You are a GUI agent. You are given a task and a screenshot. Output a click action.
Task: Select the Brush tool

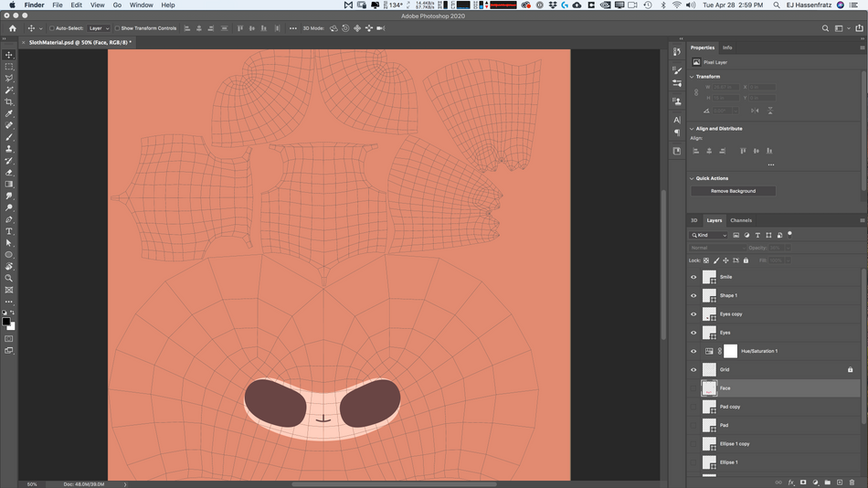coord(9,137)
